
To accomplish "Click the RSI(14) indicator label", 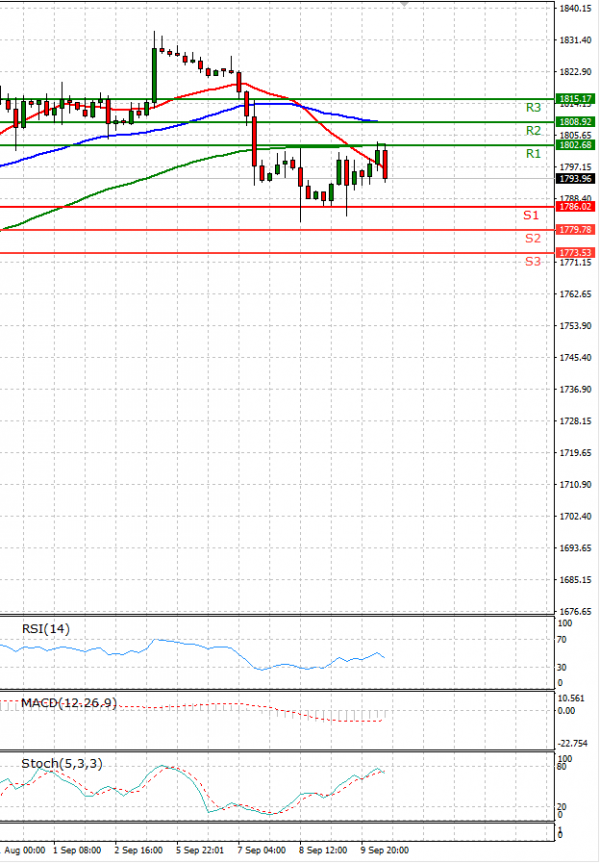I will click(46, 629).
